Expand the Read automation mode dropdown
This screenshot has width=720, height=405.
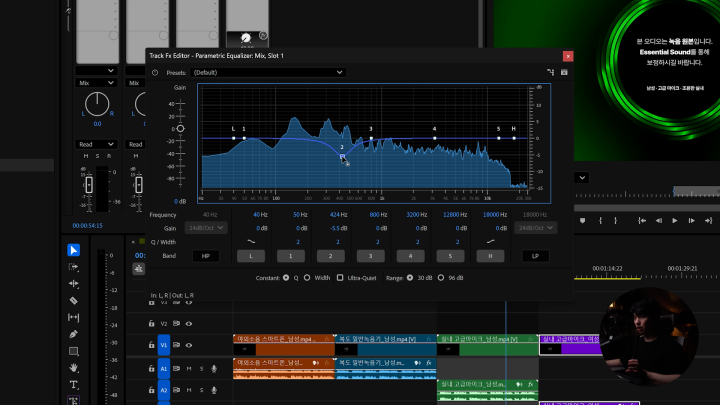pos(96,144)
